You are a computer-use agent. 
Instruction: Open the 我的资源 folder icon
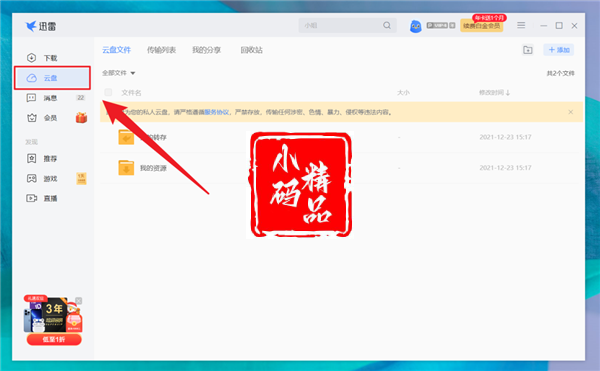(x=126, y=168)
